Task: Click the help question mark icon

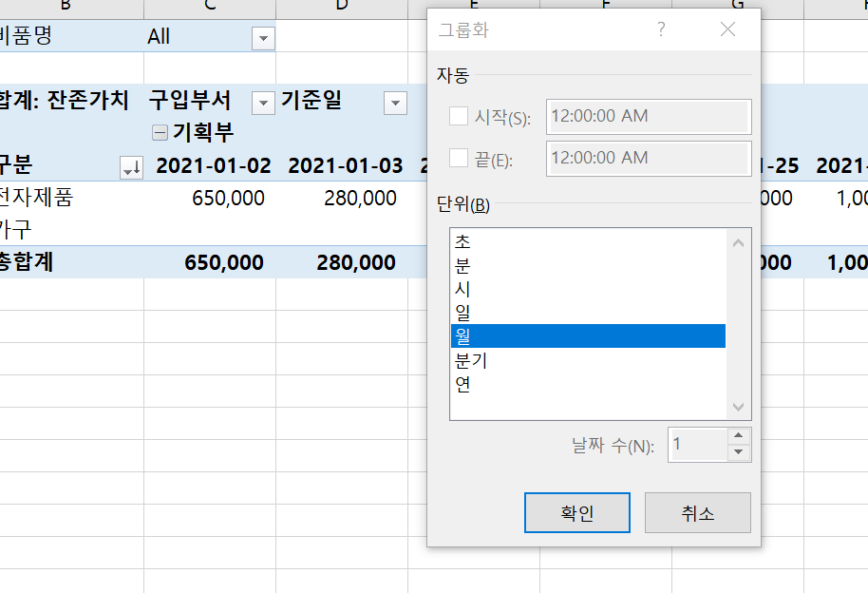Action: pos(661,29)
